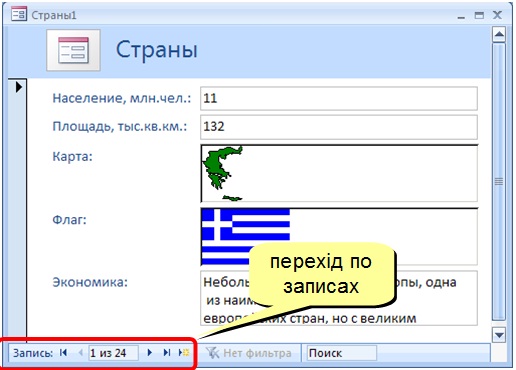Maximize the Страны1 window
Screen dimensions: 516x370
pos(479,15)
